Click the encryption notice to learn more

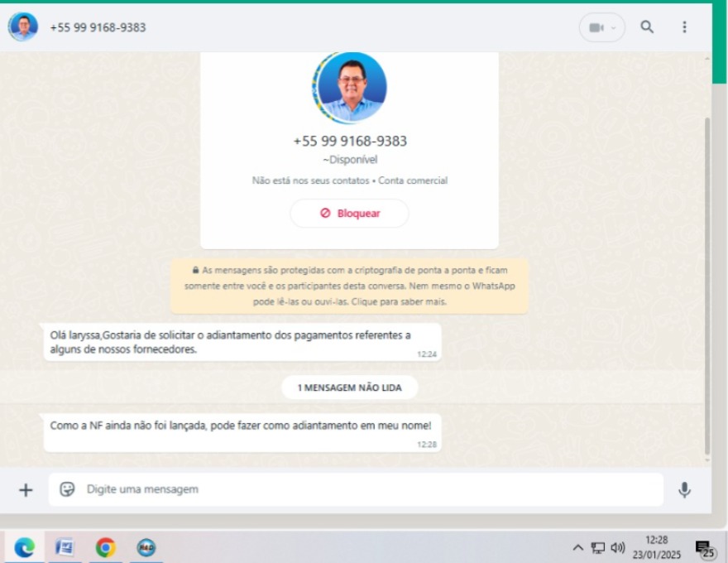tap(349, 286)
